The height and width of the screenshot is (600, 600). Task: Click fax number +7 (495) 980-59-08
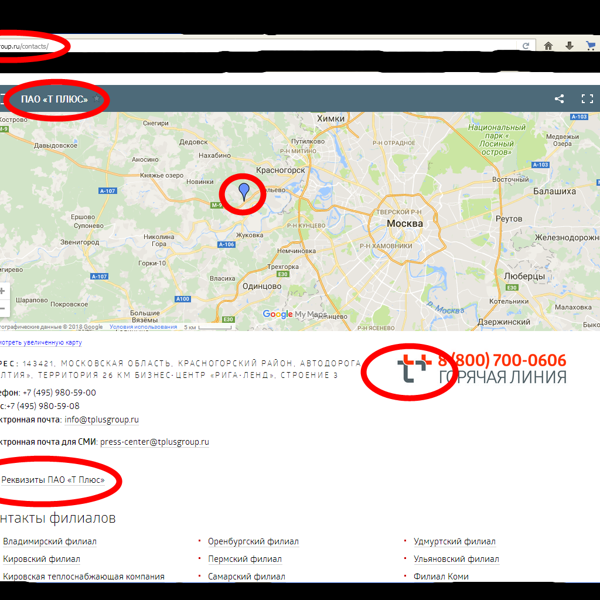43,406
